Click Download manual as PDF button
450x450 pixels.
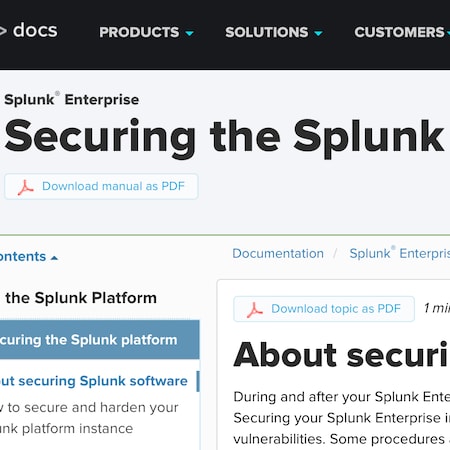pyautogui.click(x=101, y=186)
